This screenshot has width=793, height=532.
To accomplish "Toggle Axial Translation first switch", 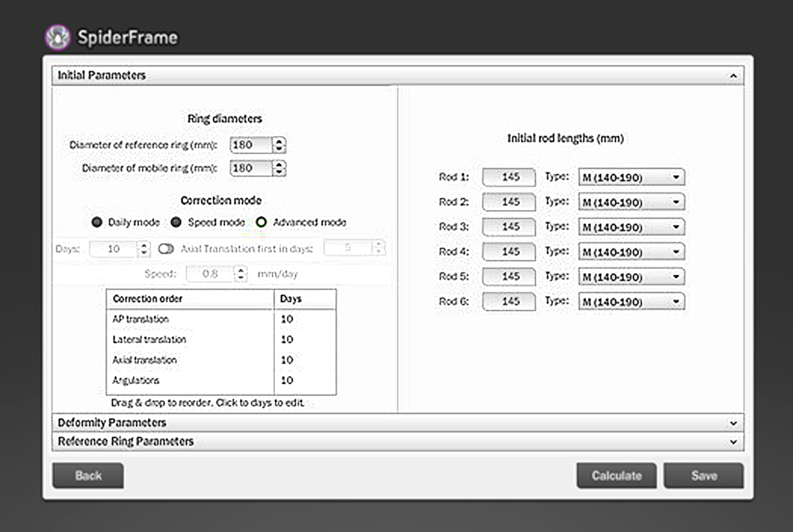I will (166, 249).
